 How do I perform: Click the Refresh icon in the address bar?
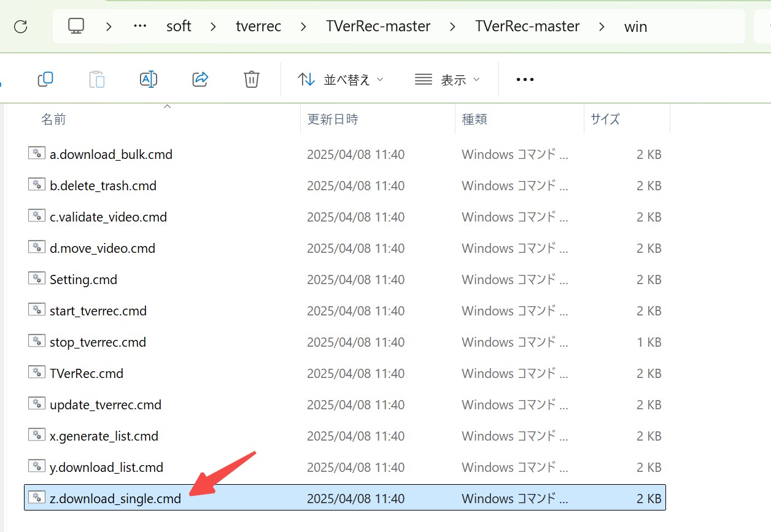tap(21, 26)
